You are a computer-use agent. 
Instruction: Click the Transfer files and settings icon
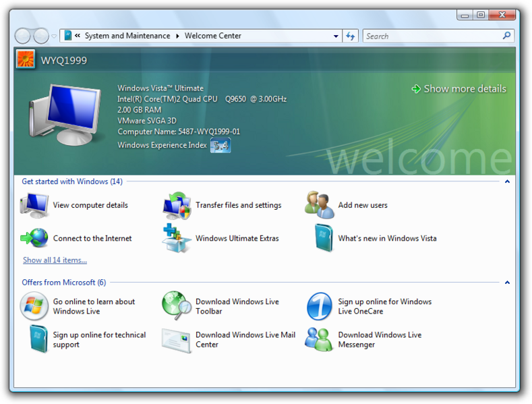click(177, 205)
